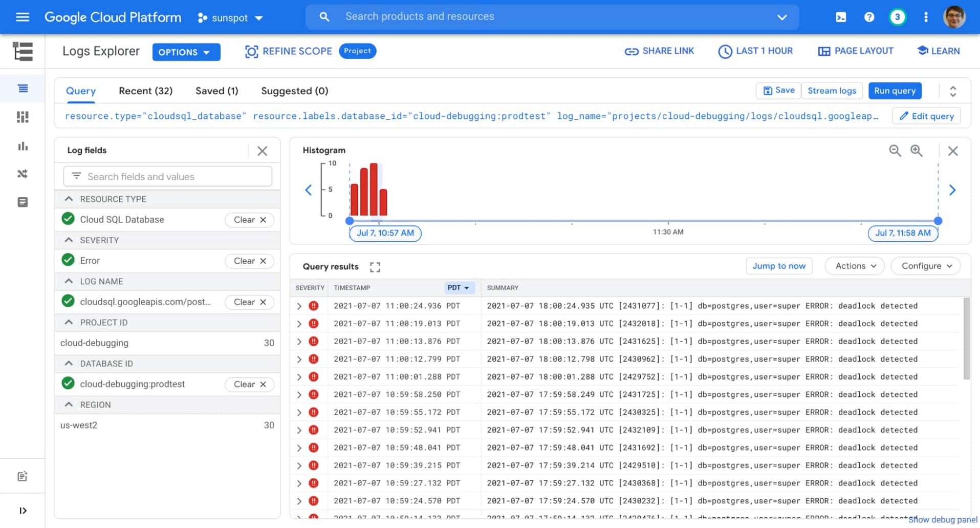Open the OPTIONS dropdown
980x528 pixels.
pos(186,52)
